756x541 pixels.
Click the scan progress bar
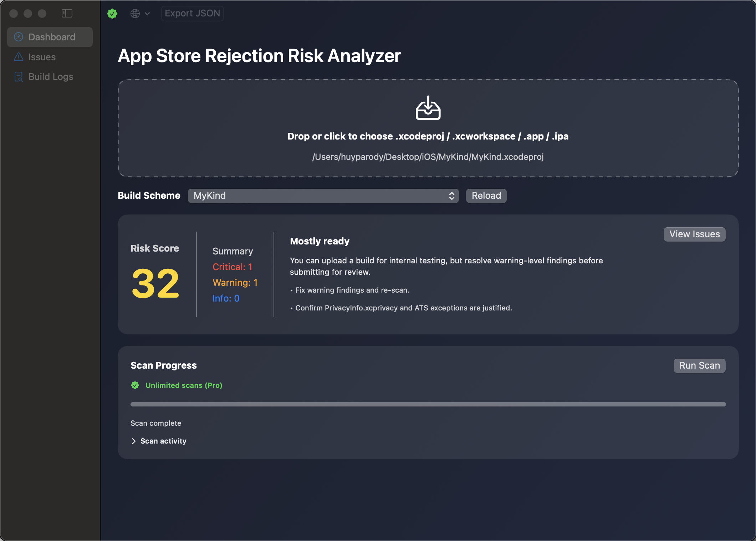428,404
